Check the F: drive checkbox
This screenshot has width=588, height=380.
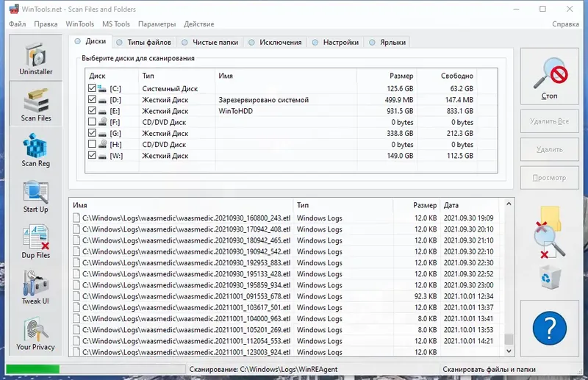coord(92,122)
